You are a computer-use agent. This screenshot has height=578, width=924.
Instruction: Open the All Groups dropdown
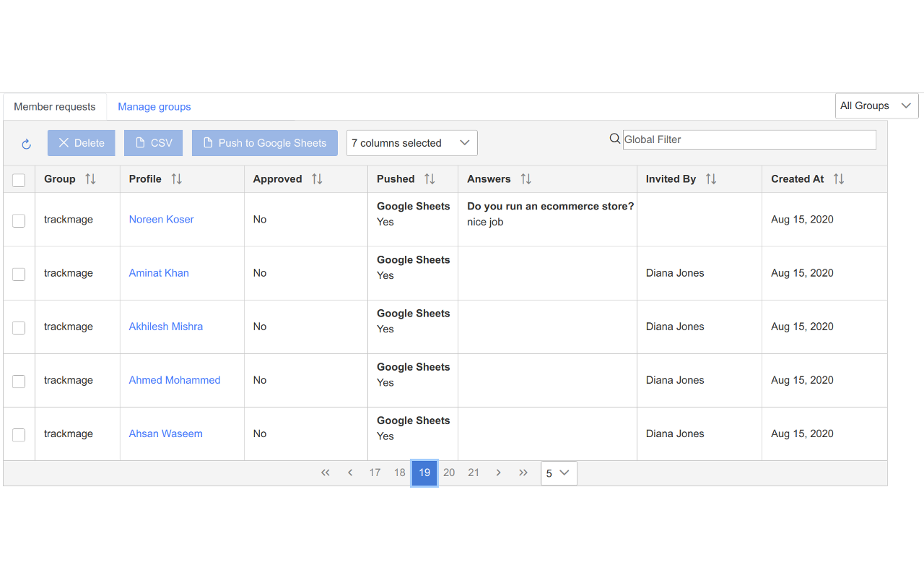point(876,106)
